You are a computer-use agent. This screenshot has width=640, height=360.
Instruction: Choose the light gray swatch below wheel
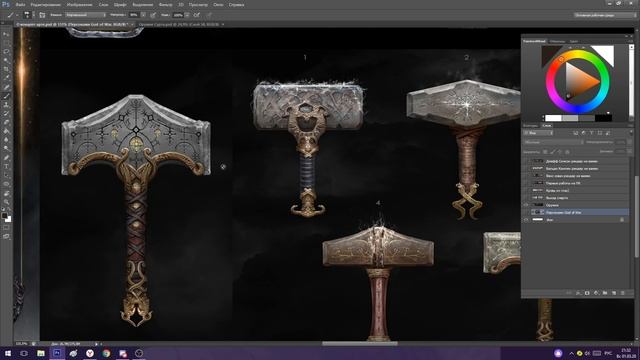coord(570,118)
